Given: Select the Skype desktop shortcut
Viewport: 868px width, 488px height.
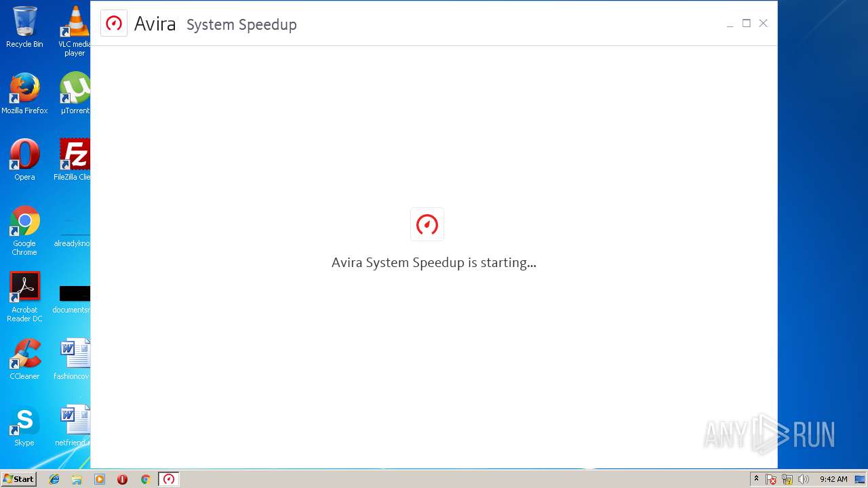Looking at the screenshot, I should pos(24,426).
